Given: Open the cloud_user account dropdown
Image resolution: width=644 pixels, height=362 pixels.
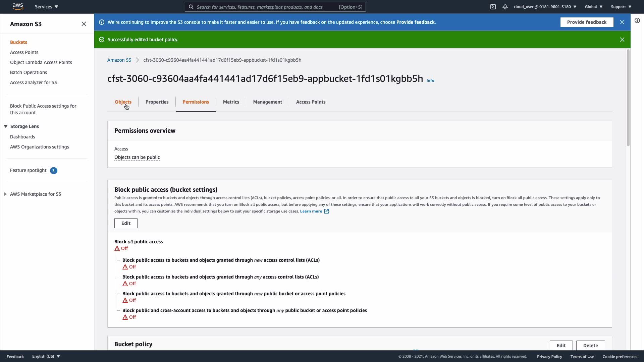Looking at the screenshot, I should click(545, 7).
